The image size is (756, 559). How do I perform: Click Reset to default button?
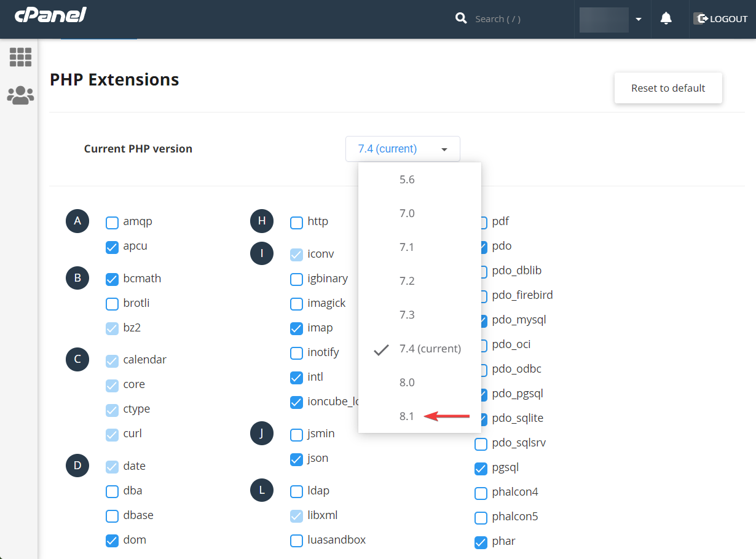click(668, 88)
